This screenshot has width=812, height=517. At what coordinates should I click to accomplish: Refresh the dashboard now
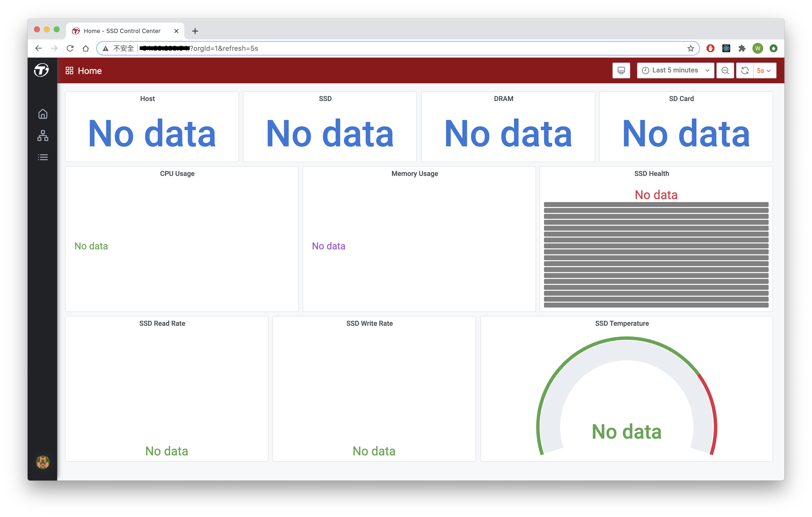click(745, 70)
